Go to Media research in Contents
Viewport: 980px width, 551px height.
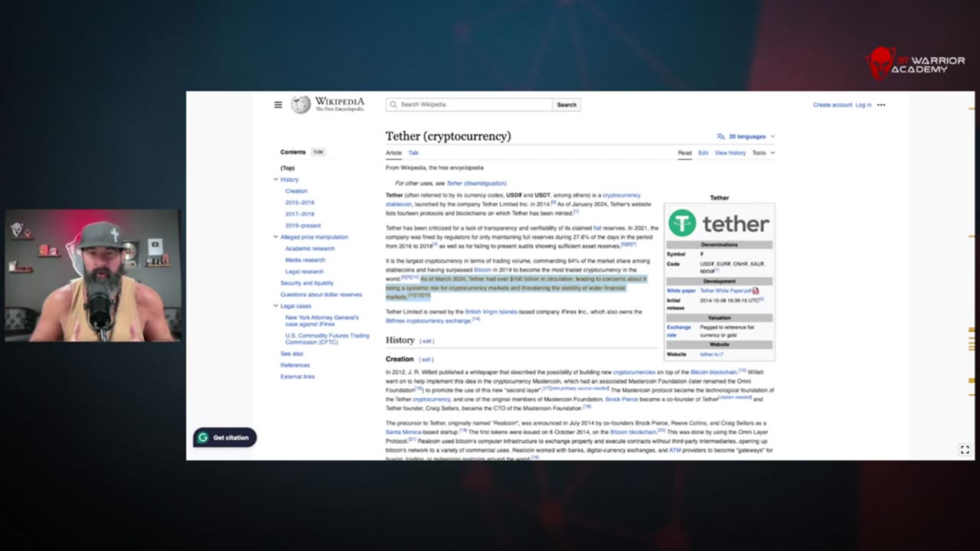click(x=305, y=260)
